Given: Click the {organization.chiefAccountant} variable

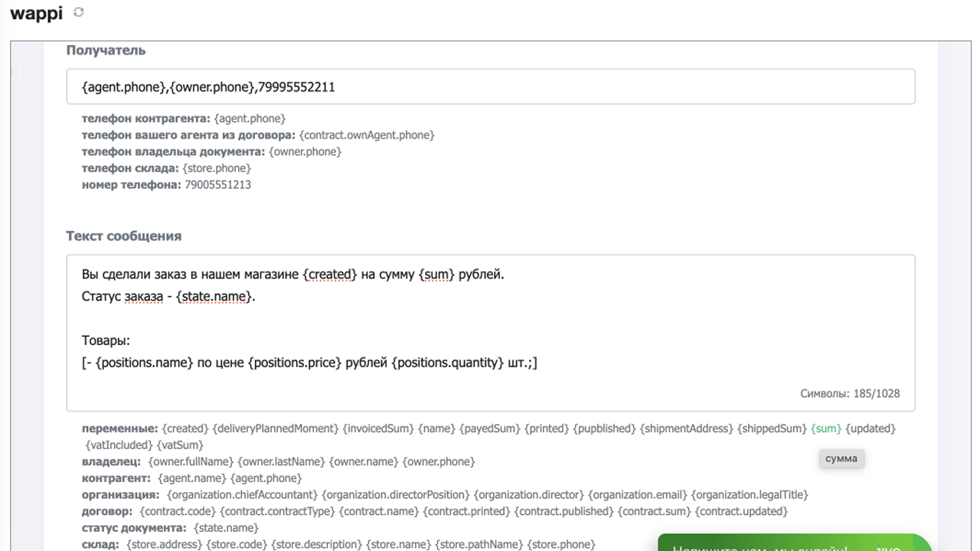Looking at the screenshot, I should pyautogui.click(x=242, y=494).
